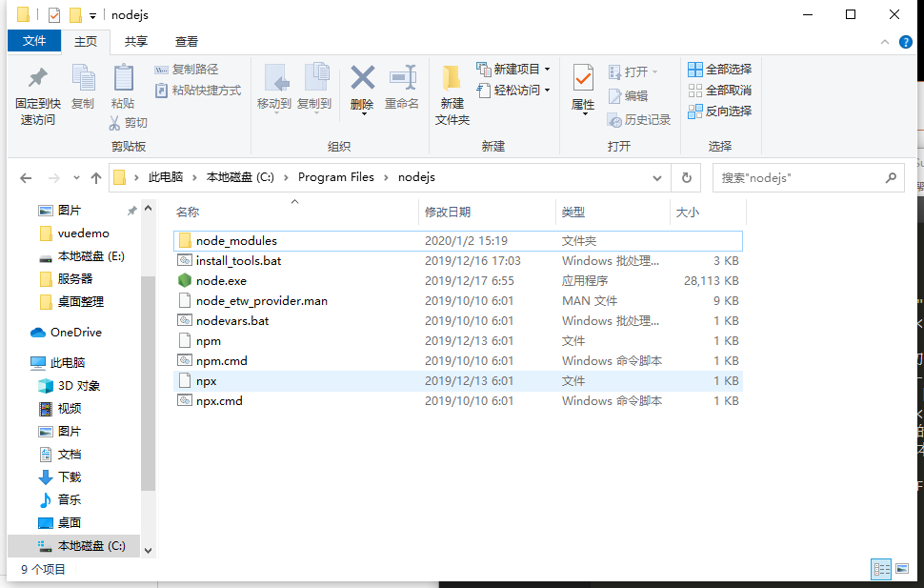
Task: Select nodevars.bat file
Action: coord(458,321)
